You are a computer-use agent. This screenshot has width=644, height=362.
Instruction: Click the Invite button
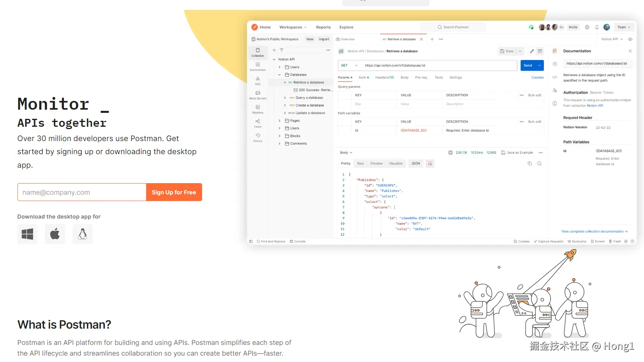click(573, 27)
